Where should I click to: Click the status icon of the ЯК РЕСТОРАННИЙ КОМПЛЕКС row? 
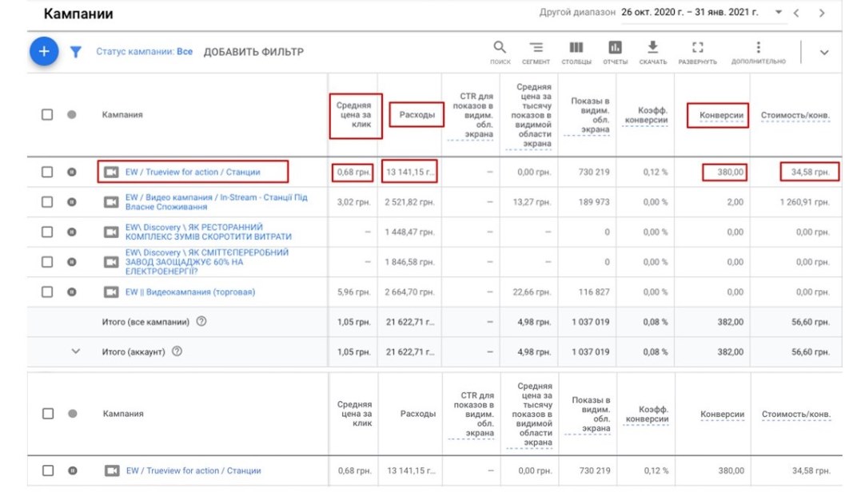pos(72,232)
